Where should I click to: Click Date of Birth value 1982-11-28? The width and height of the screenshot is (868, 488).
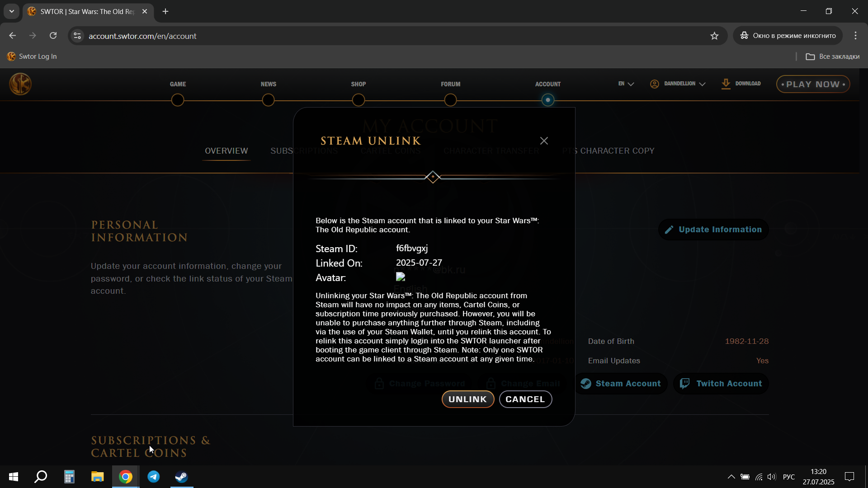pyautogui.click(x=747, y=341)
